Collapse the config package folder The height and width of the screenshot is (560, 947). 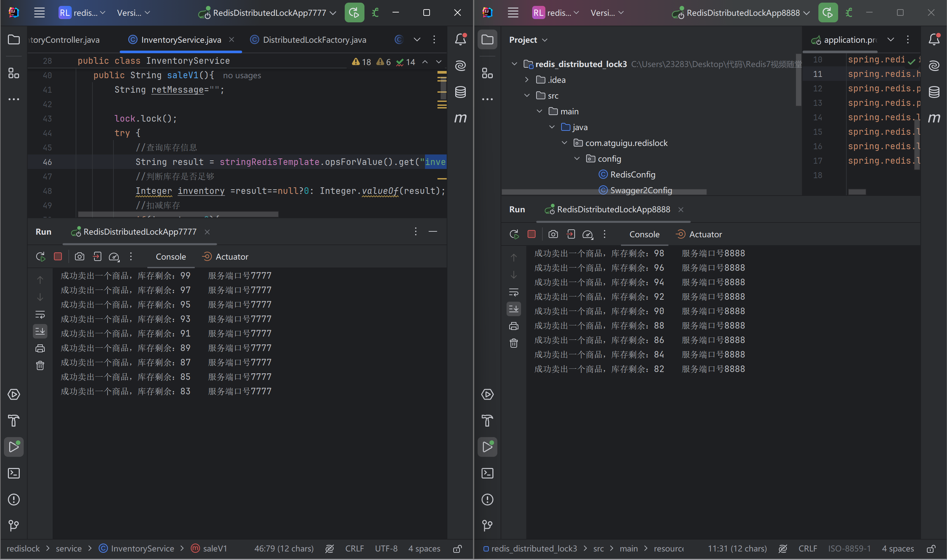(x=577, y=159)
